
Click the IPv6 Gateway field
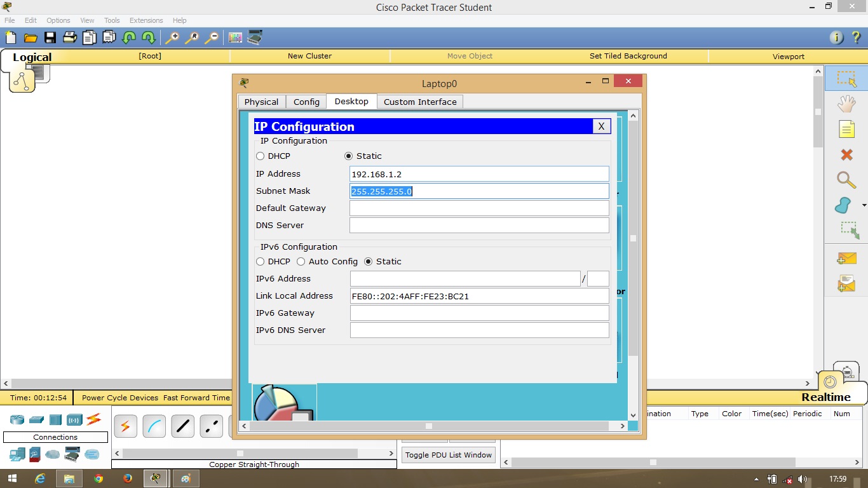point(479,313)
